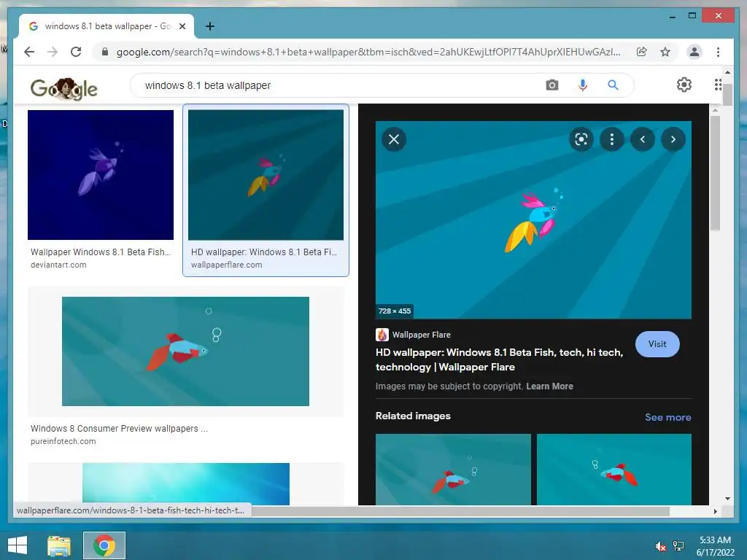
Task: Click the Learn More copyright link
Action: pos(549,386)
